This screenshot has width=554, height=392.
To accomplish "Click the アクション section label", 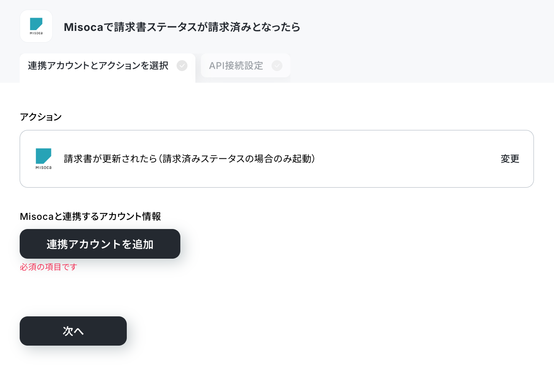I will click(41, 117).
